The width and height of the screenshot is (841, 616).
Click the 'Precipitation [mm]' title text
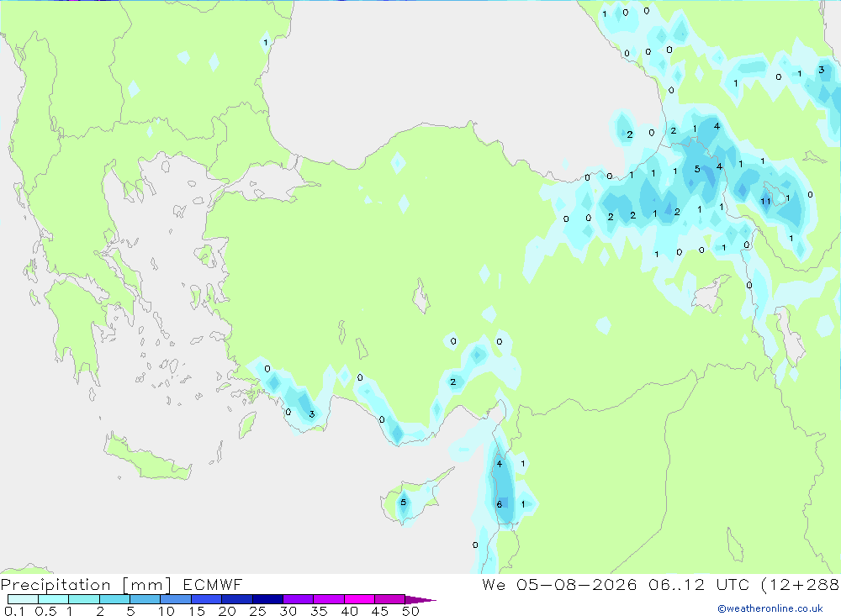click(86, 585)
